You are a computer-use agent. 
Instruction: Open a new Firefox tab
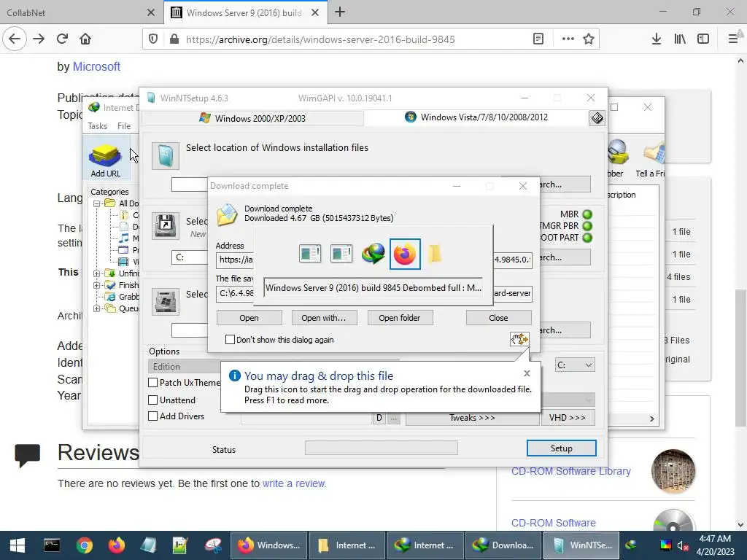click(x=340, y=12)
